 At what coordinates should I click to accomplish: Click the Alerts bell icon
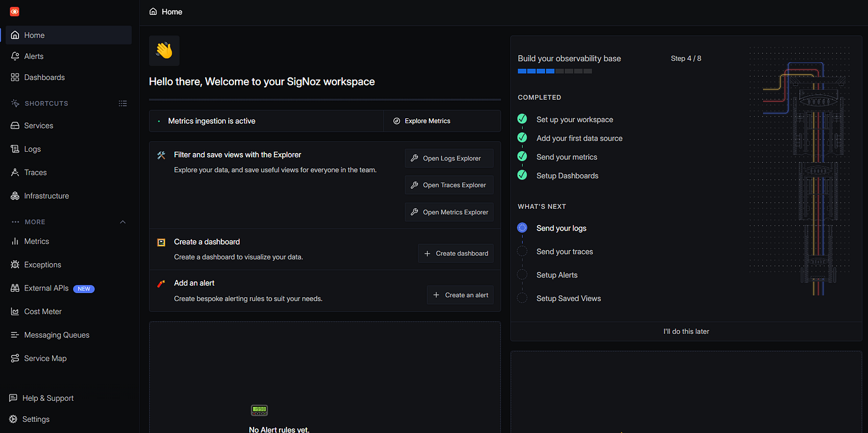pos(15,56)
